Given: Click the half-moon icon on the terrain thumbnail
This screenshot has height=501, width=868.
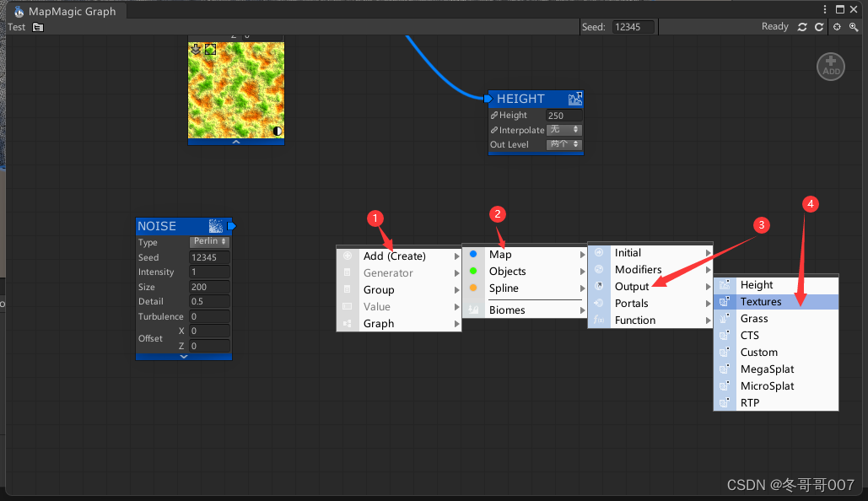Looking at the screenshot, I should pos(277,131).
